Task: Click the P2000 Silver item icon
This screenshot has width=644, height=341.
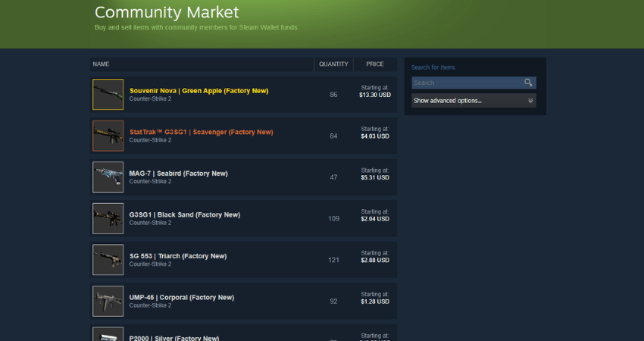Action: pos(108,335)
